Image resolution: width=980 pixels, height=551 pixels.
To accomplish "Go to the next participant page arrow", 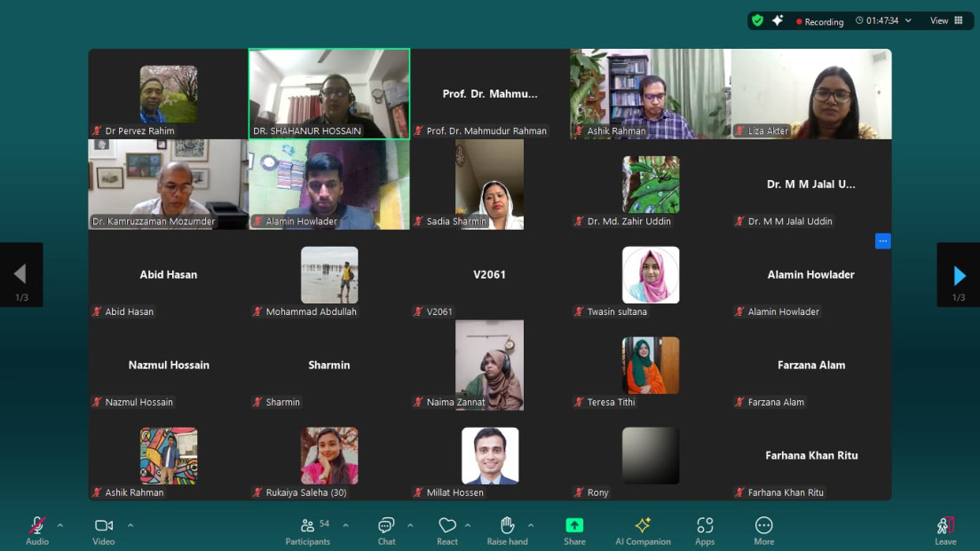I will 958,275.
